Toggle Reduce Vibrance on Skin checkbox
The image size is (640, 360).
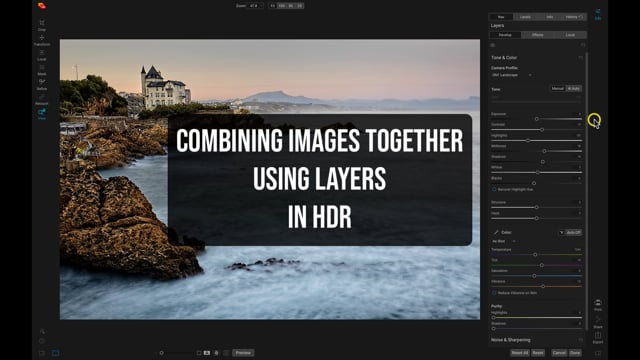pyautogui.click(x=494, y=293)
